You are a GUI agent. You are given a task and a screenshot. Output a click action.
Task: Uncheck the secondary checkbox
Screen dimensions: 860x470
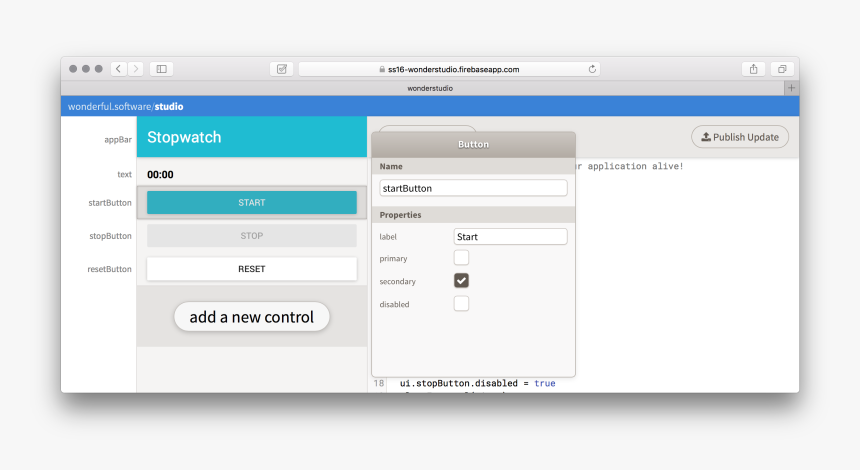(461, 281)
